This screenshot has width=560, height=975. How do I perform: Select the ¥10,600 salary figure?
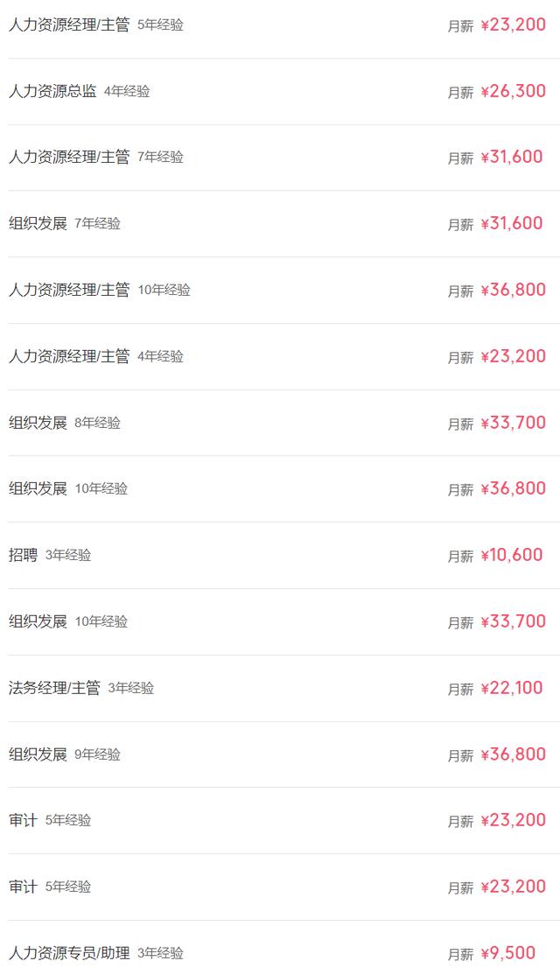coord(511,555)
